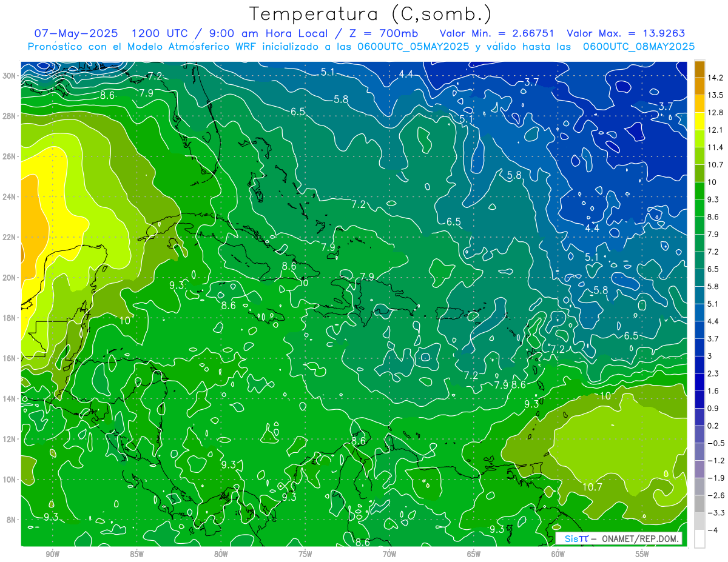Click the dark blue color bar swatch between 2.3 and 3
The image size is (728, 562).
[x=699, y=364]
